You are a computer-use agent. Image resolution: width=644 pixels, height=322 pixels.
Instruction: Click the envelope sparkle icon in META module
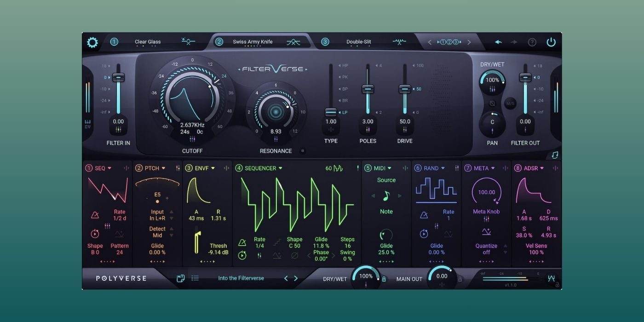click(x=486, y=232)
